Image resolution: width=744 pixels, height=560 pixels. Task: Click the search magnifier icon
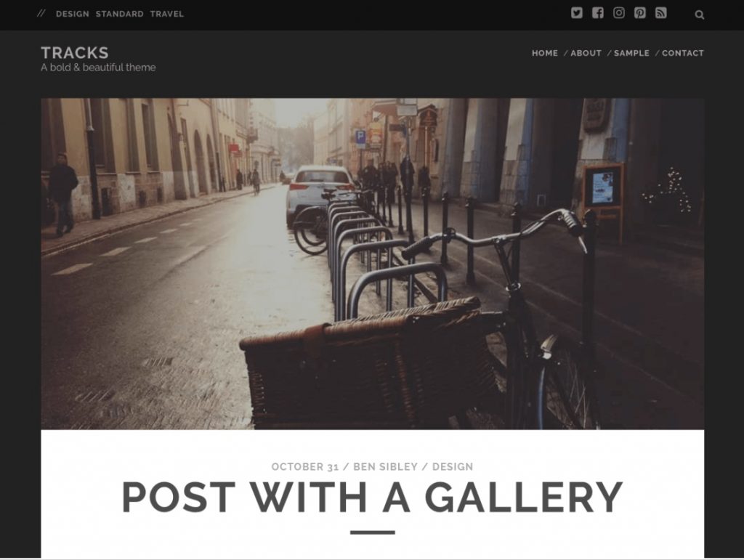pyautogui.click(x=700, y=15)
